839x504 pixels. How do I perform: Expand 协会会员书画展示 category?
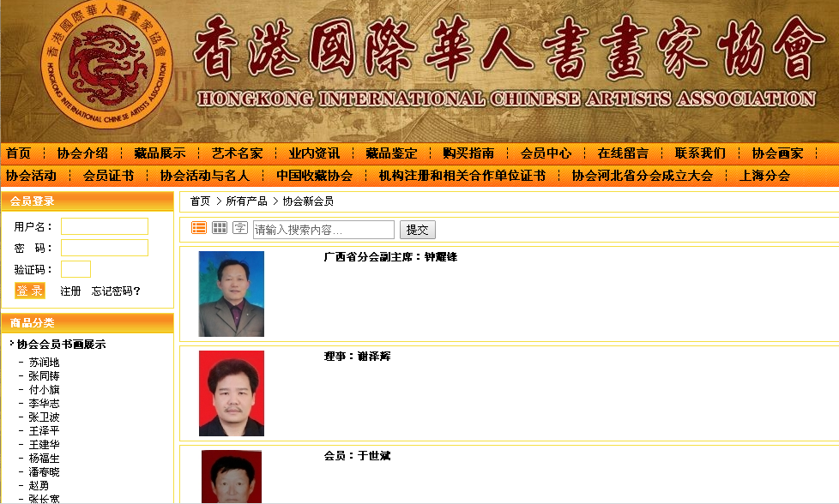coord(61,345)
